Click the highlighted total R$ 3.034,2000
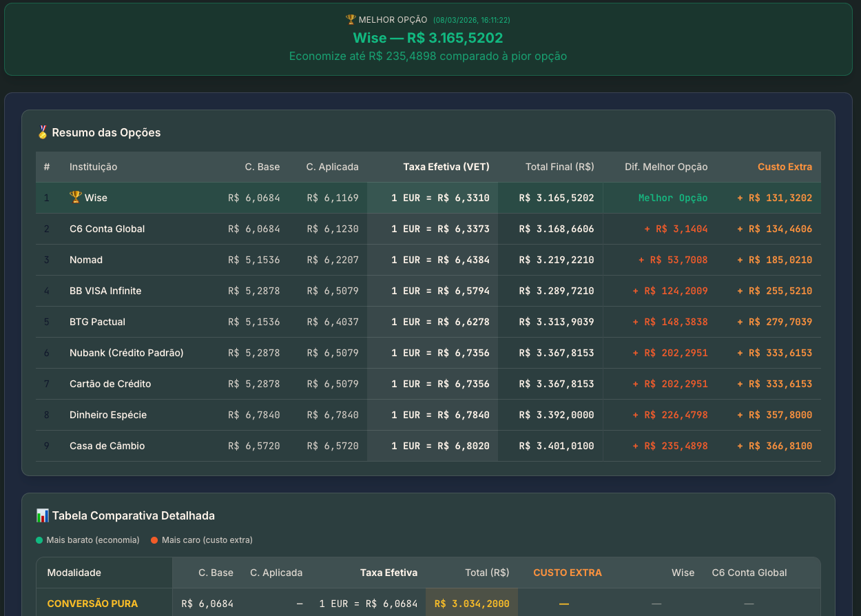This screenshot has width=861, height=616. (x=472, y=604)
